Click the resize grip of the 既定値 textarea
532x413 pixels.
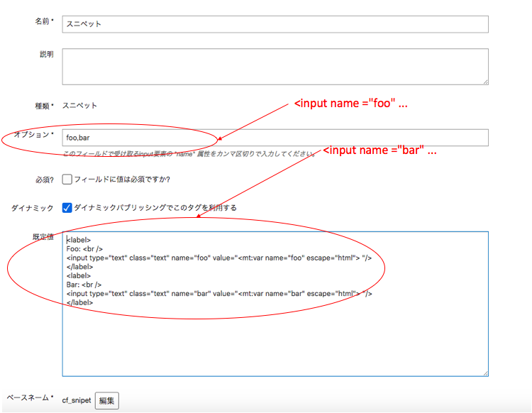click(485, 373)
